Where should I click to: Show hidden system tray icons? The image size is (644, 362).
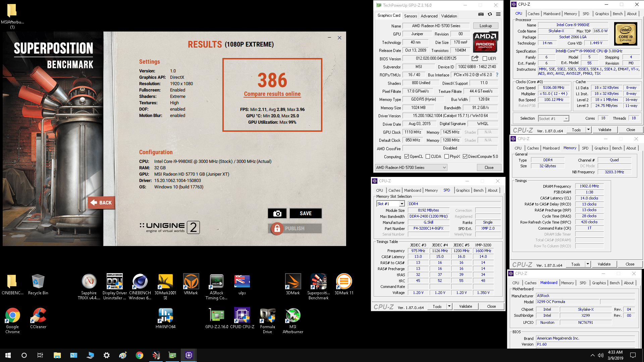592,355
